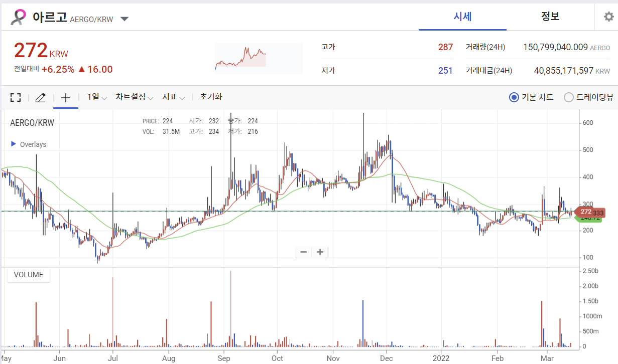Zoom out using the chart minus control
Viewport: 618px width, 364px height.
[303, 251]
